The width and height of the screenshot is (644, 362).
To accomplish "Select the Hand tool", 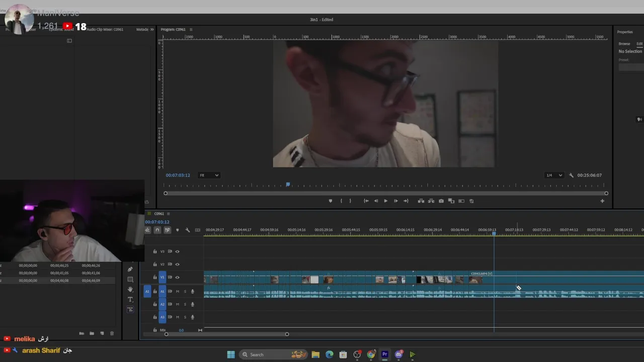I will tap(130, 289).
